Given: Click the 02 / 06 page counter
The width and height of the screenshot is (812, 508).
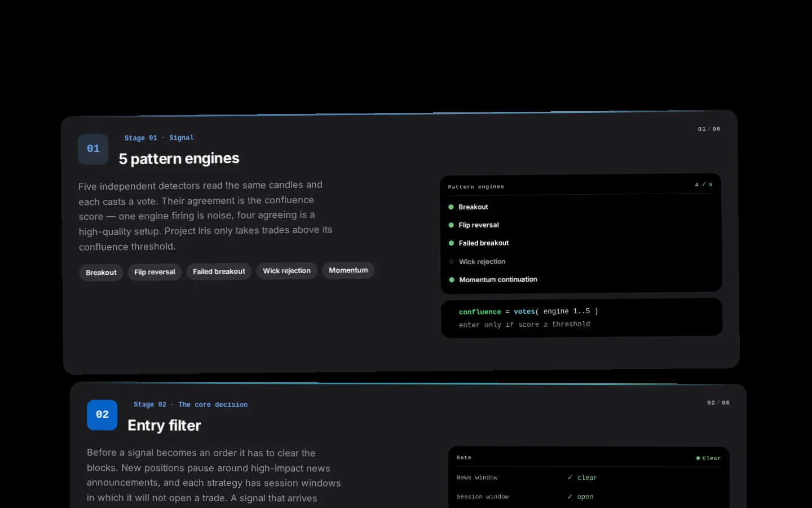Looking at the screenshot, I should pyautogui.click(x=718, y=403).
